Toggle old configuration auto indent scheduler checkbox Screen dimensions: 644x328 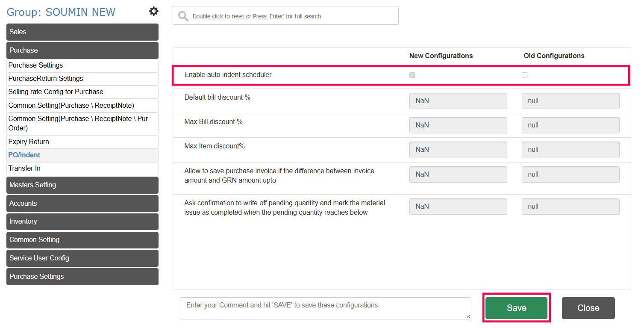(525, 75)
